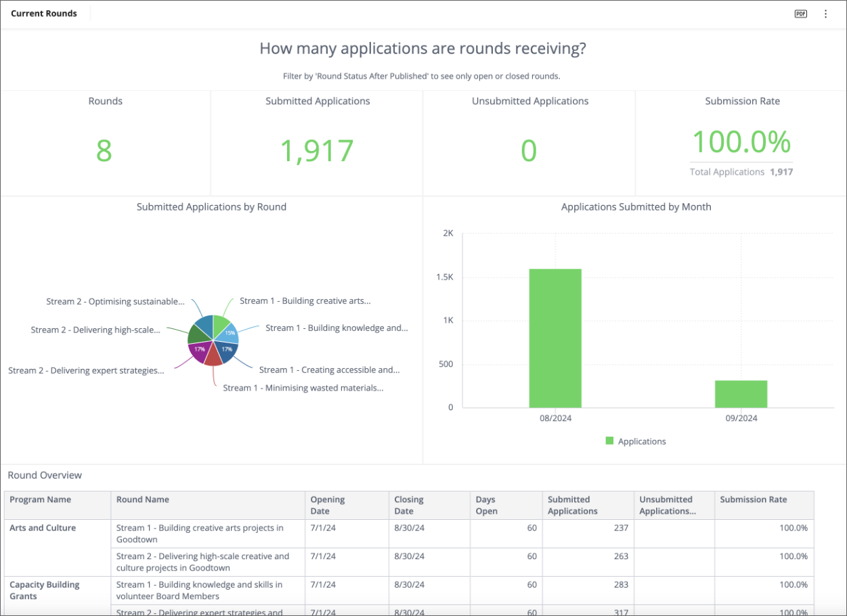Click the light green pie slice
The width and height of the screenshot is (847, 616).
[x=219, y=324]
